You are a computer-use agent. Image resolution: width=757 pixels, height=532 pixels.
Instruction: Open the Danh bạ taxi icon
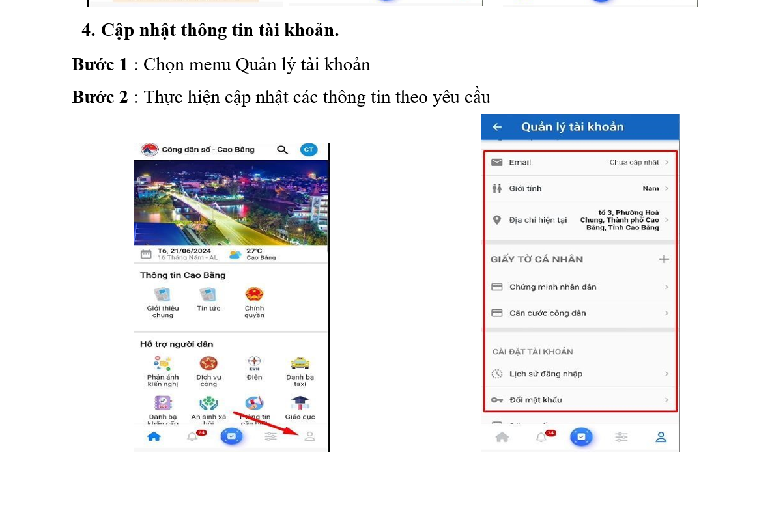[x=300, y=363]
